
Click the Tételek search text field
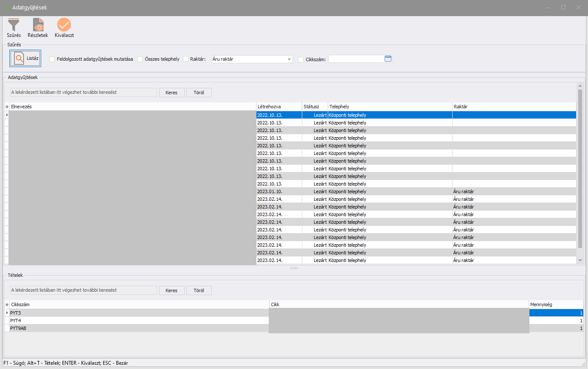(84, 290)
